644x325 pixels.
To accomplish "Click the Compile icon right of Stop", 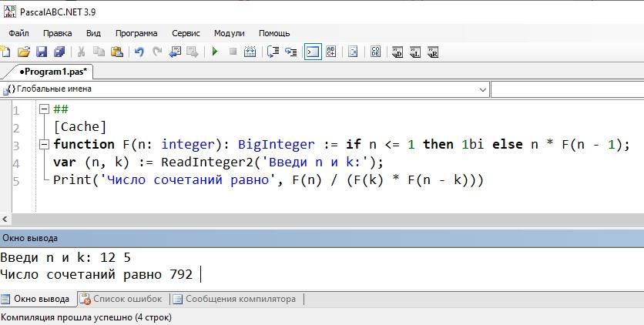I will (250, 52).
